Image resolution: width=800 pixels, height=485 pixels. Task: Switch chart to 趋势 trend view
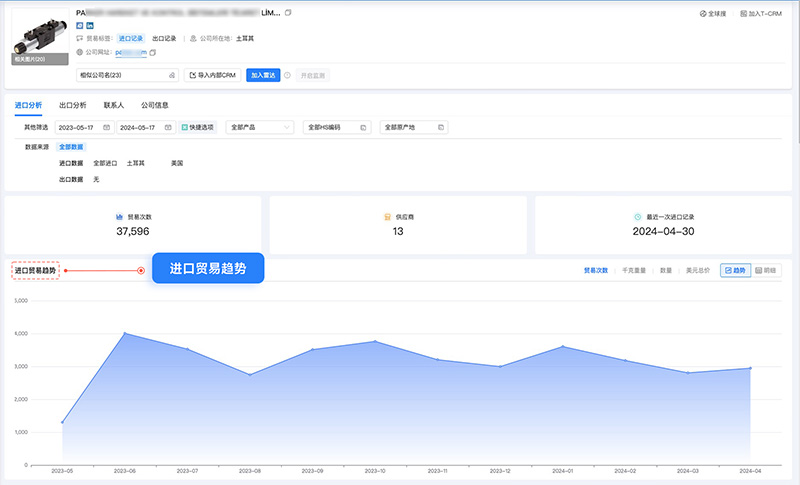click(x=735, y=270)
